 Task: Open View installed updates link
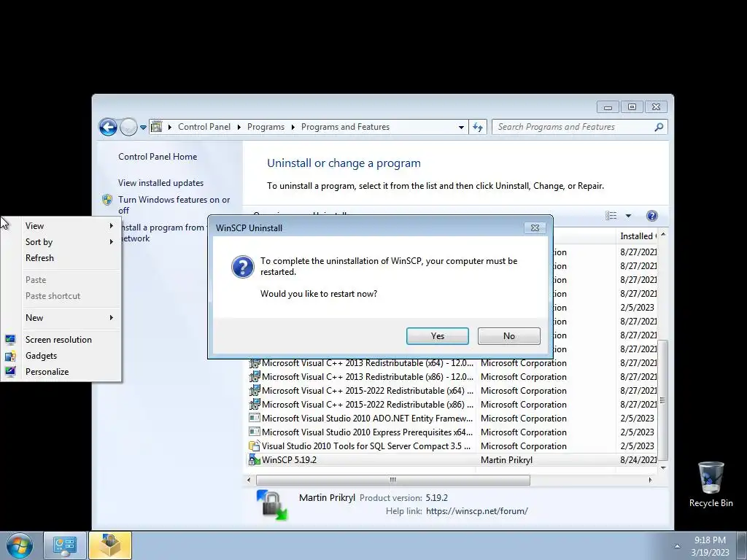(x=160, y=183)
